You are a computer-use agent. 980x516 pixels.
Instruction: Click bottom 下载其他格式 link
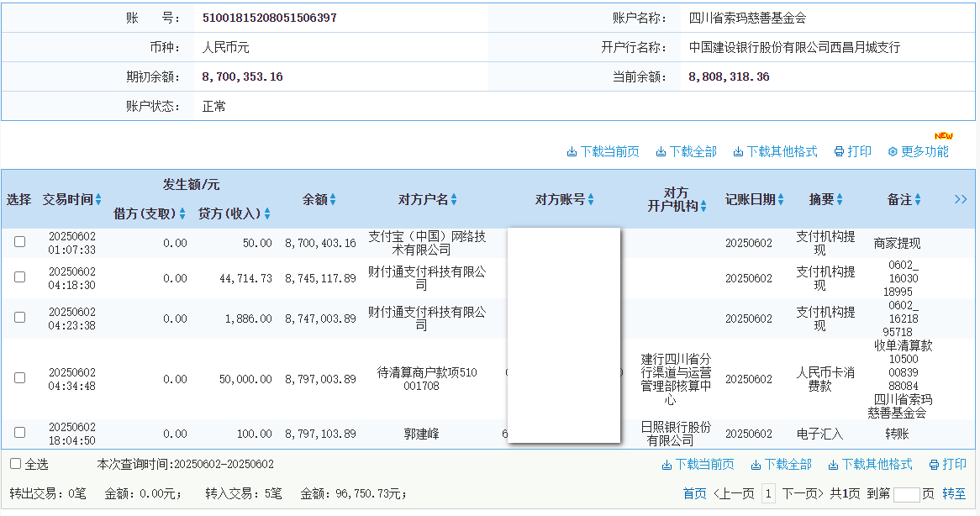877,465
